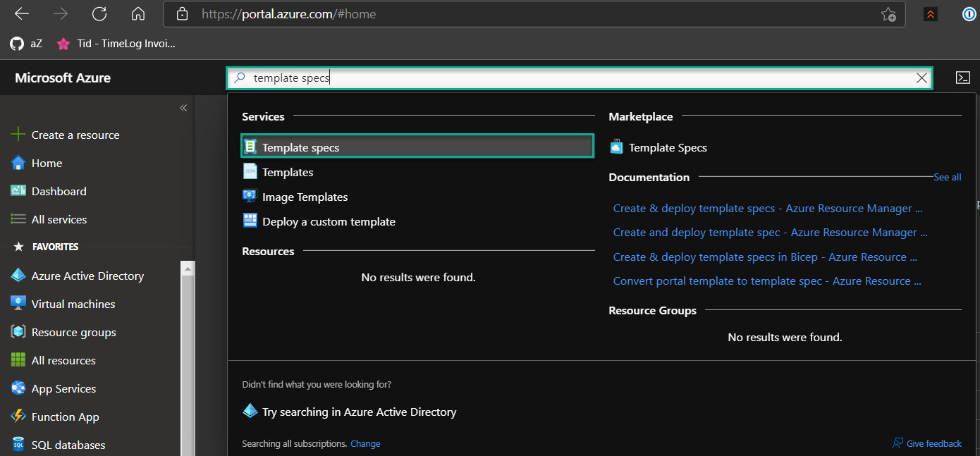Click the Give feedback person icon
The width and height of the screenshot is (980, 456).
[x=898, y=443]
